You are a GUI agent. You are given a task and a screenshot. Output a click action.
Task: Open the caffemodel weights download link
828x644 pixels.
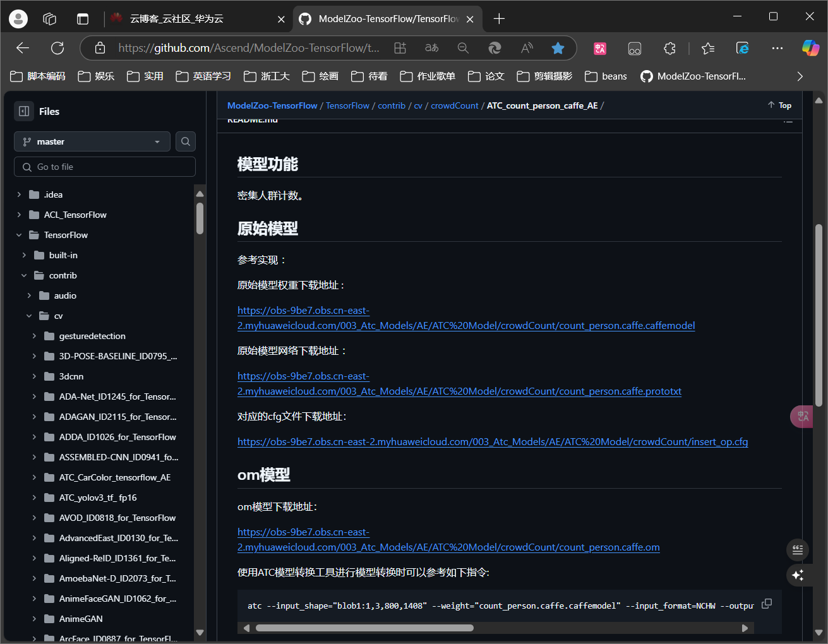coord(466,318)
